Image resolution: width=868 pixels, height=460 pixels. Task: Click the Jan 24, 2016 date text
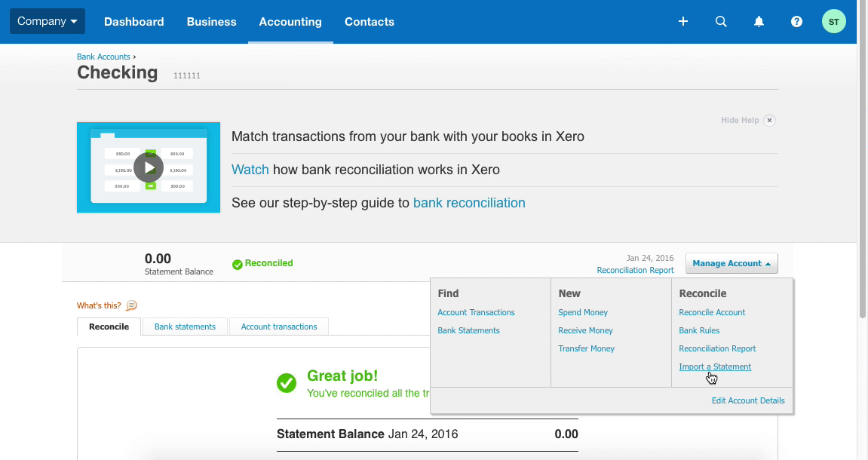[650, 258]
